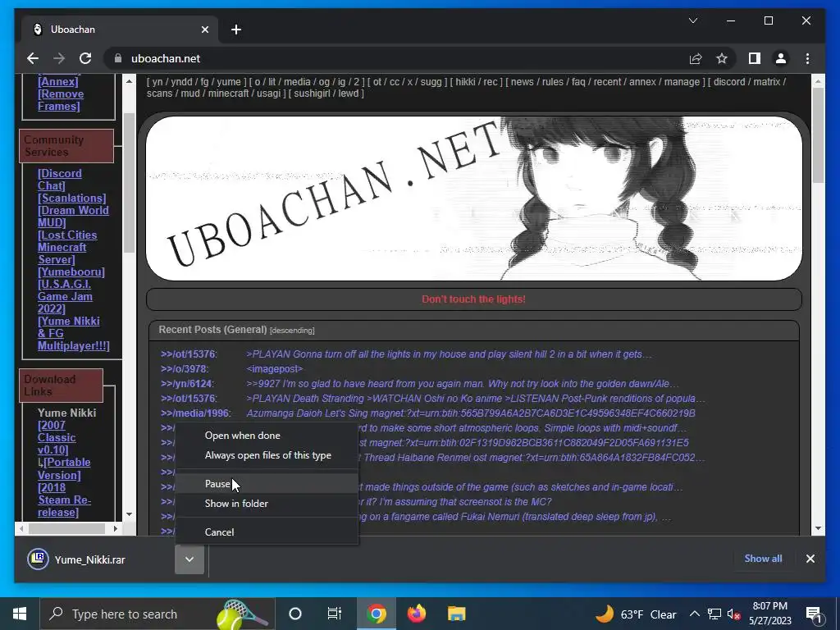Viewport: 840px width, 630px height.
Task: Go back using the browser back arrow
Action: click(33, 58)
